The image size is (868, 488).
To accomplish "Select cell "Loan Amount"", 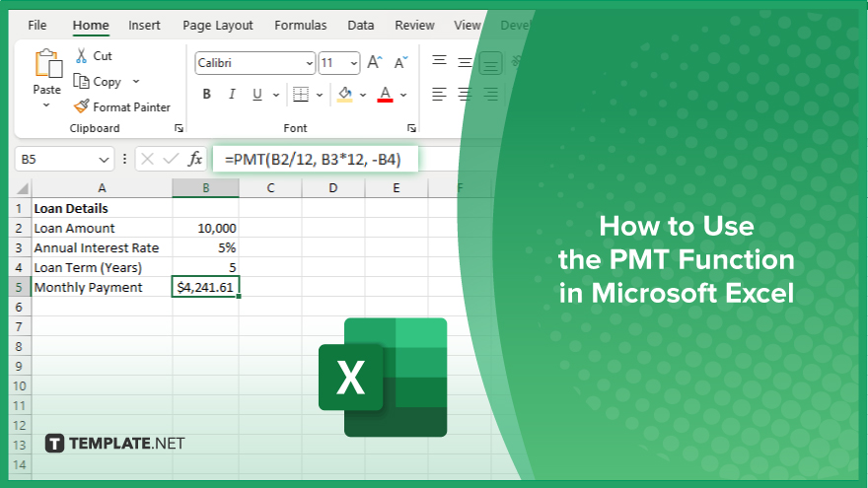I will click(x=102, y=228).
